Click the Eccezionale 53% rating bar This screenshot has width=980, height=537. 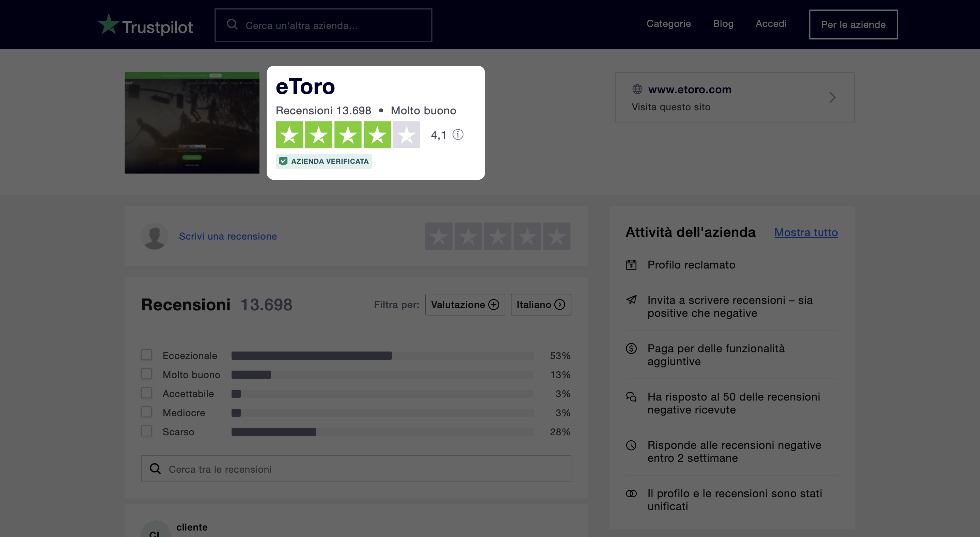click(382, 356)
